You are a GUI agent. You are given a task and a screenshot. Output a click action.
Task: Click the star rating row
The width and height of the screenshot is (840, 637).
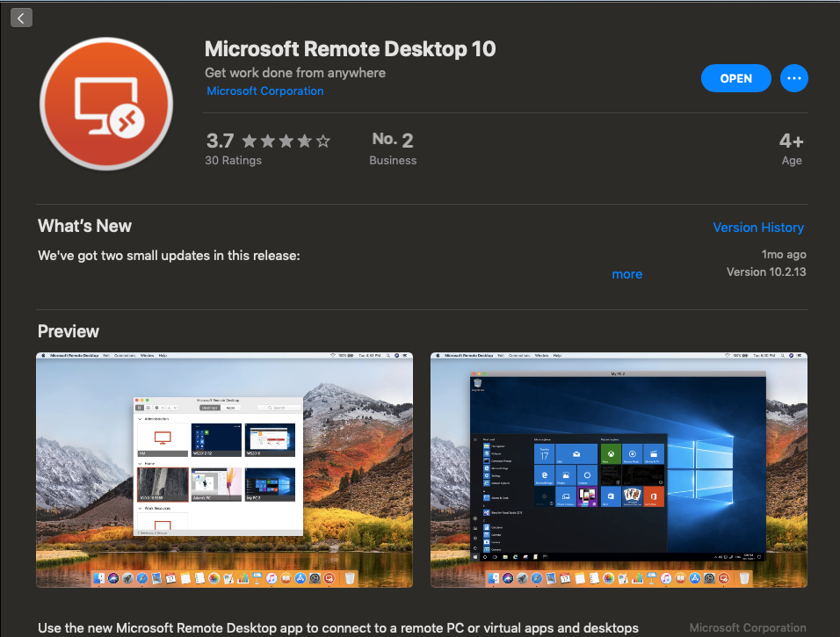tap(286, 141)
